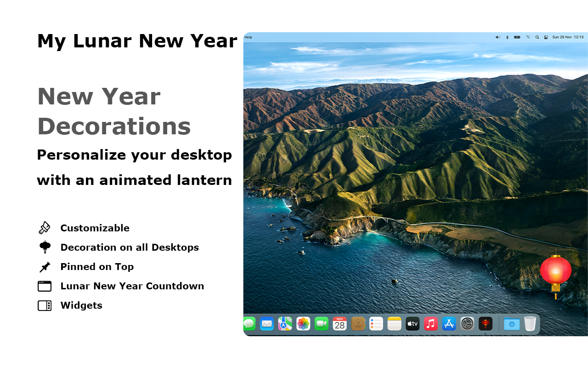Open the Help menu

(x=247, y=37)
